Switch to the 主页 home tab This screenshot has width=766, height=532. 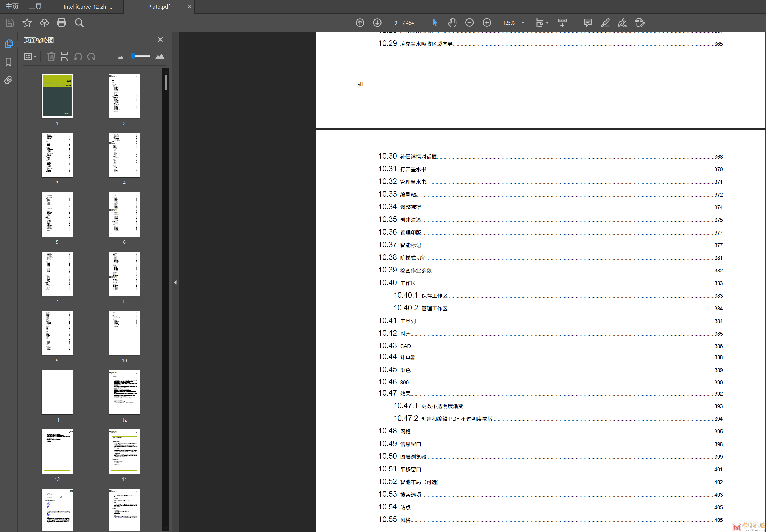click(x=12, y=6)
